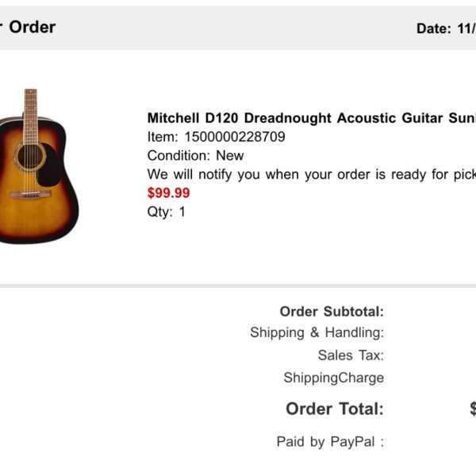Click the Date label in the header

(433, 29)
